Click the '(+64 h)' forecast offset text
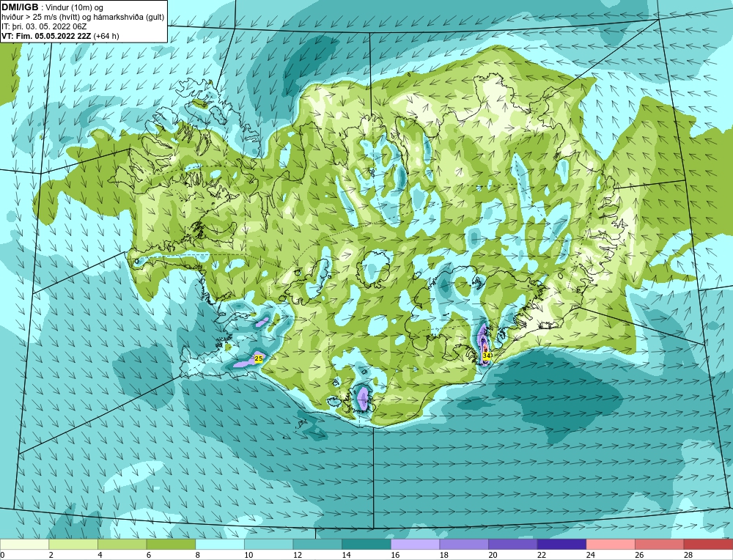This screenshot has width=733, height=560. coord(106,36)
